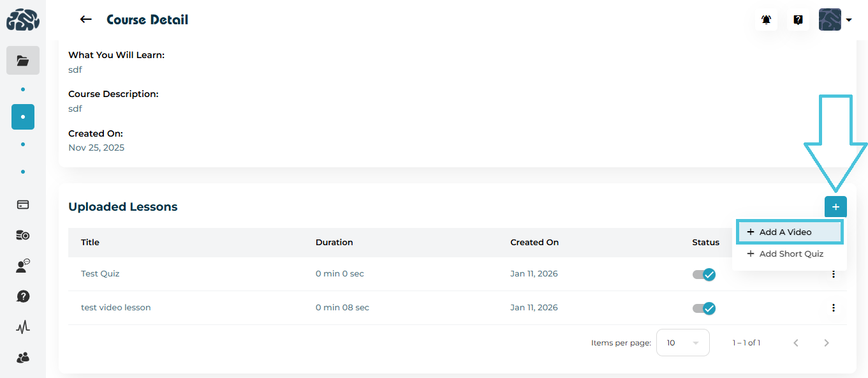This screenshot has height=378, width=868.
Task: Click the sidebar question mark help icon
Action: [x=23, y=296]
